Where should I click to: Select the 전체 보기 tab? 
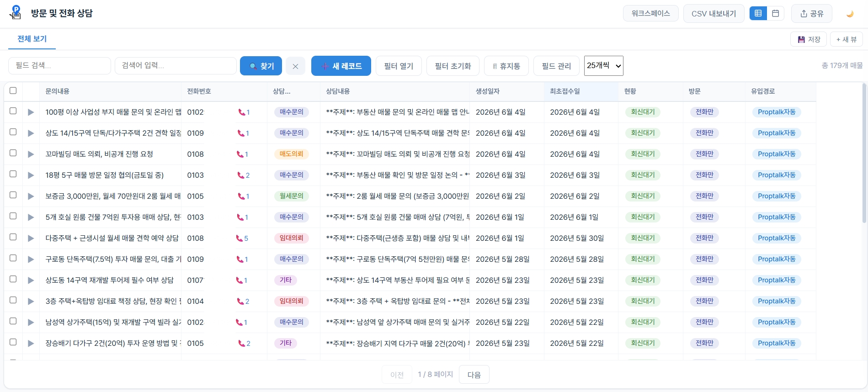click(x=32, y=39)
